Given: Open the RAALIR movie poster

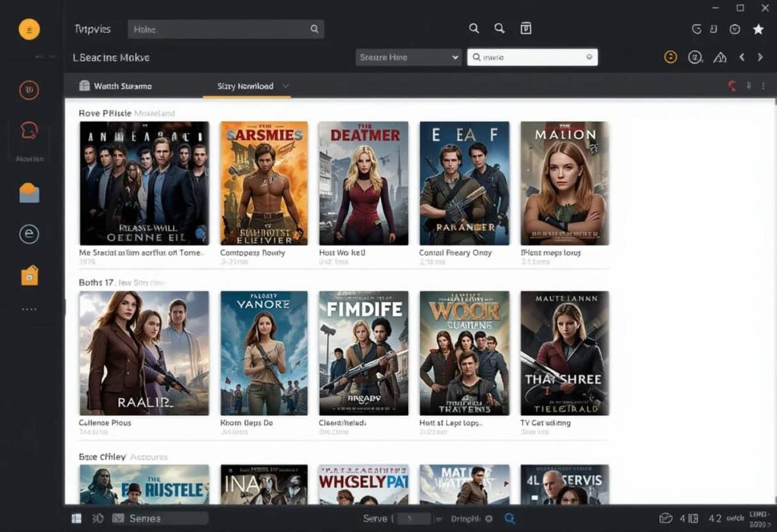Looking at the screenshot, I should click(143, 353).
